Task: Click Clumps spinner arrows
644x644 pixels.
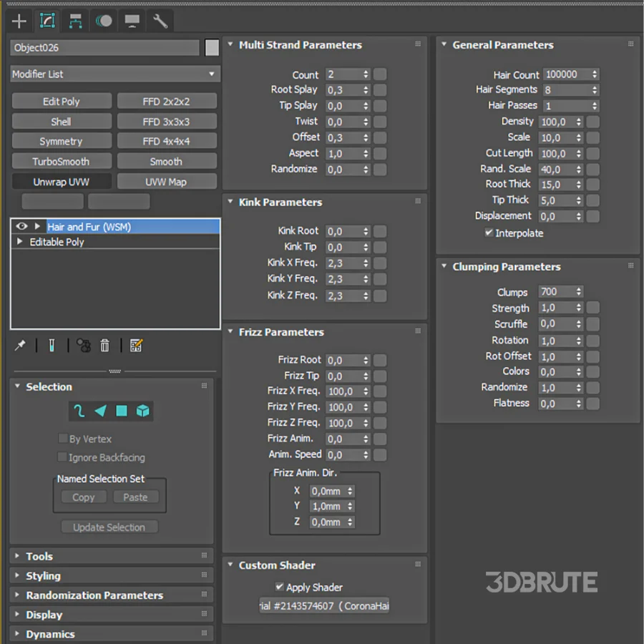Action: click(x=578, y=292)
